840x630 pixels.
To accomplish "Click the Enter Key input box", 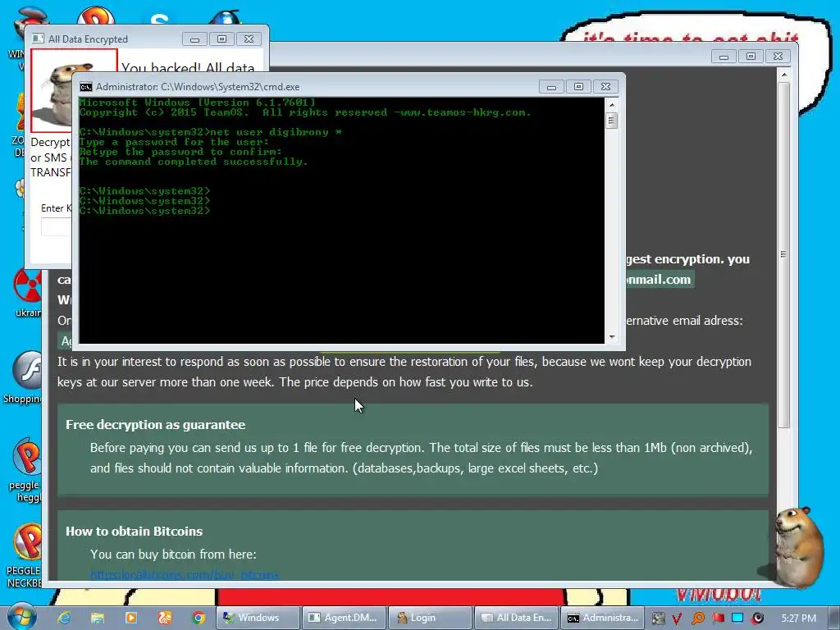I will (x=57, y=227).
